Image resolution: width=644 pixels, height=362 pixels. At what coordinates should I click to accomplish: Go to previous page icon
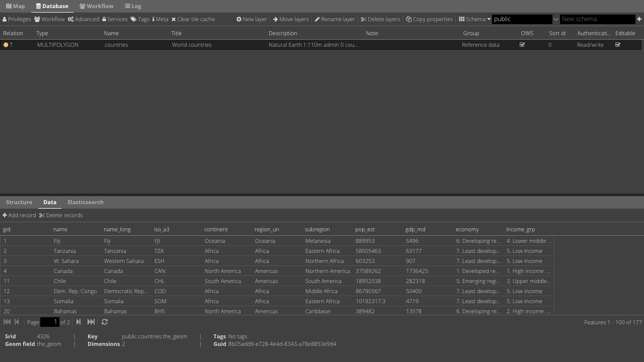(x=17, y=322)
